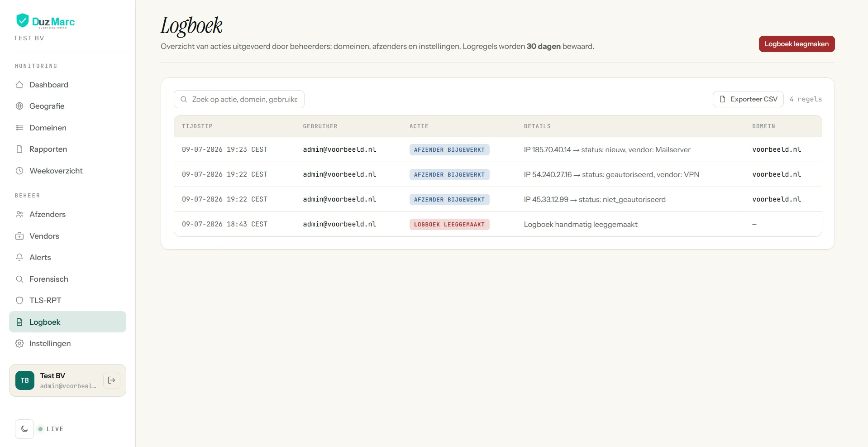
Task: Click the TIJDSTIP column header
Action: (197, 126)
